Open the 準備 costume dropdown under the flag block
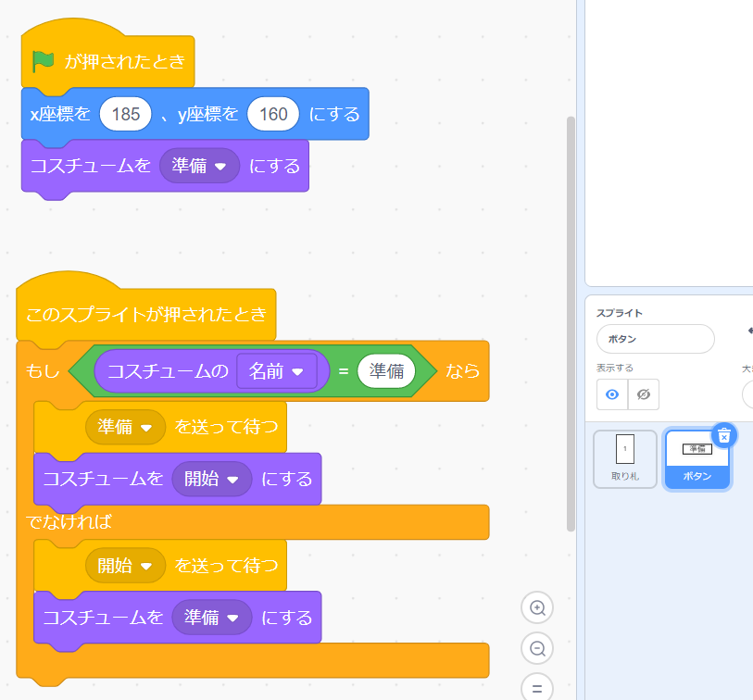 click(x=199, y=166)
